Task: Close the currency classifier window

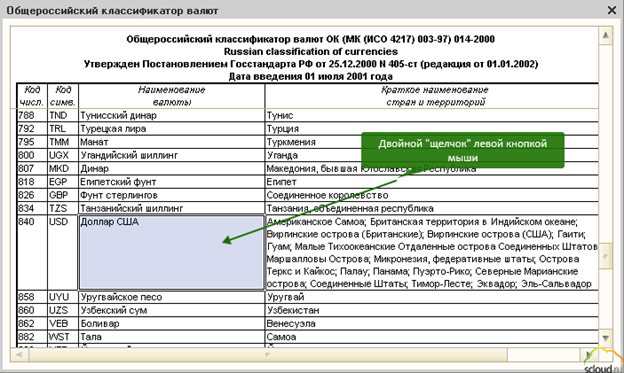Action: (612, 10)
